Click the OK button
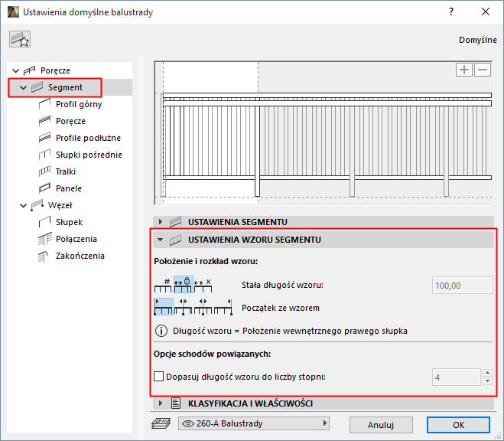Image resolution: width=504 pixels, height=441 pixels. pos(458,425)
